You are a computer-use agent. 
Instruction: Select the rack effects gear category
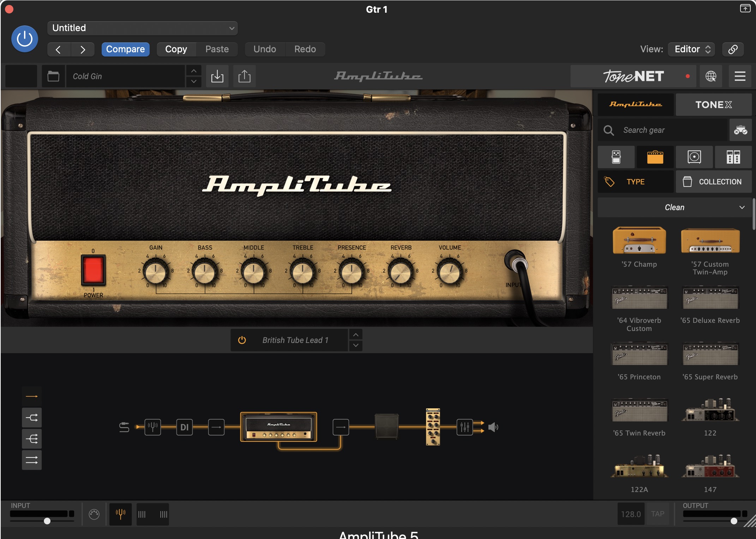733,157
